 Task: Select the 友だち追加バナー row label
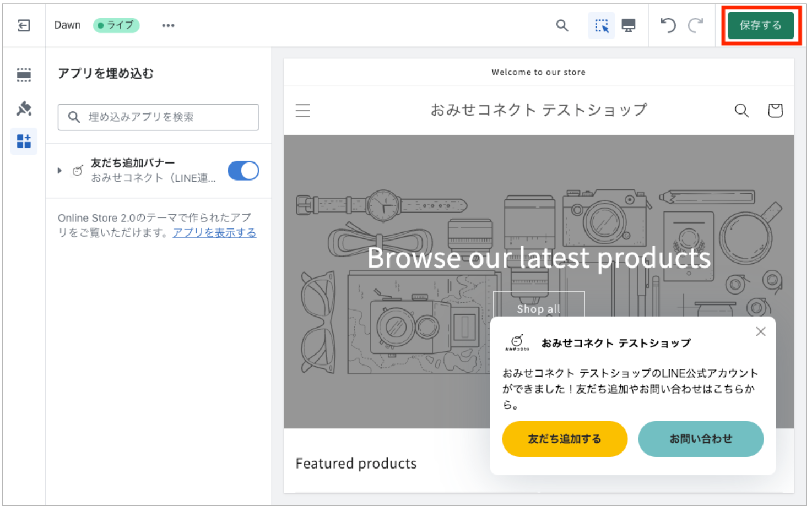(x=133, y=163)
